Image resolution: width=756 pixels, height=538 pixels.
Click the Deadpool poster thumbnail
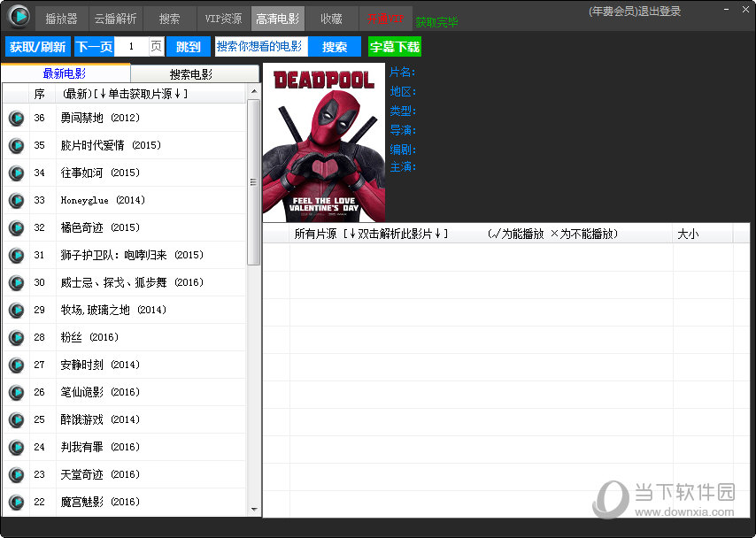coord(324,142)
